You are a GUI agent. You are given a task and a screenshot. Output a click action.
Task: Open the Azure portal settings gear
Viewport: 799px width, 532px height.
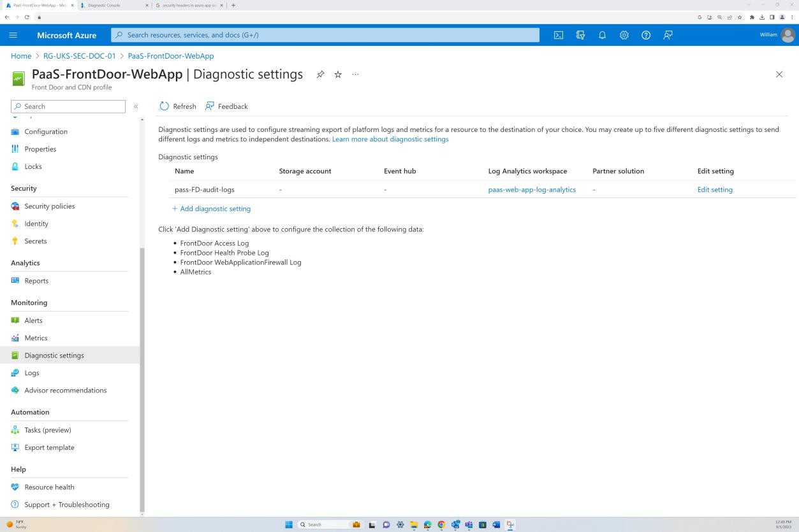(x=624, y=35)
